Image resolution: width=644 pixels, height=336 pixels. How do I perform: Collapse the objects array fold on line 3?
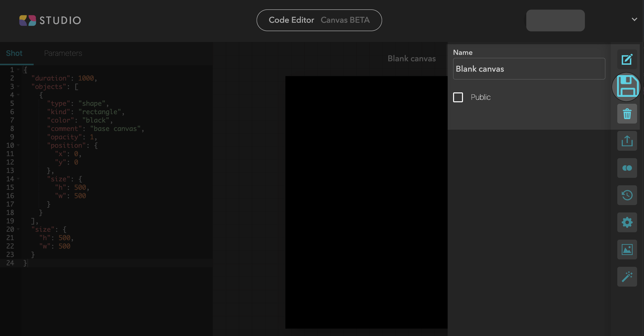pos(18,86)
